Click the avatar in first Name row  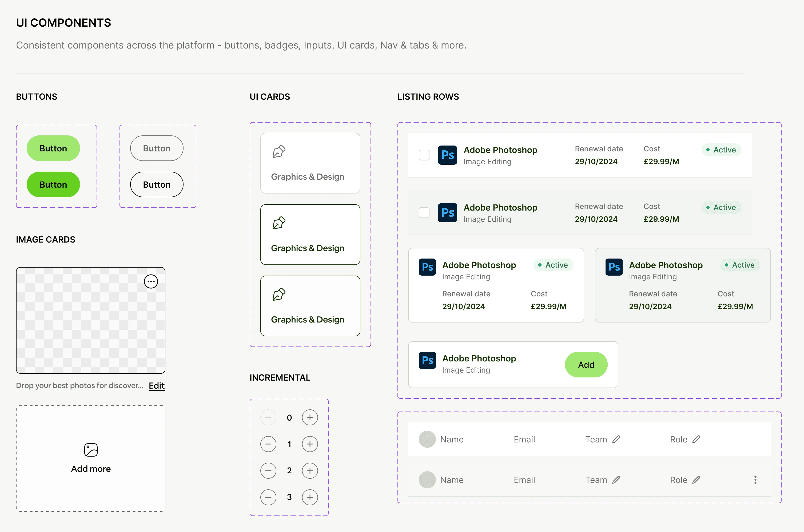click(x=427, y=439)
